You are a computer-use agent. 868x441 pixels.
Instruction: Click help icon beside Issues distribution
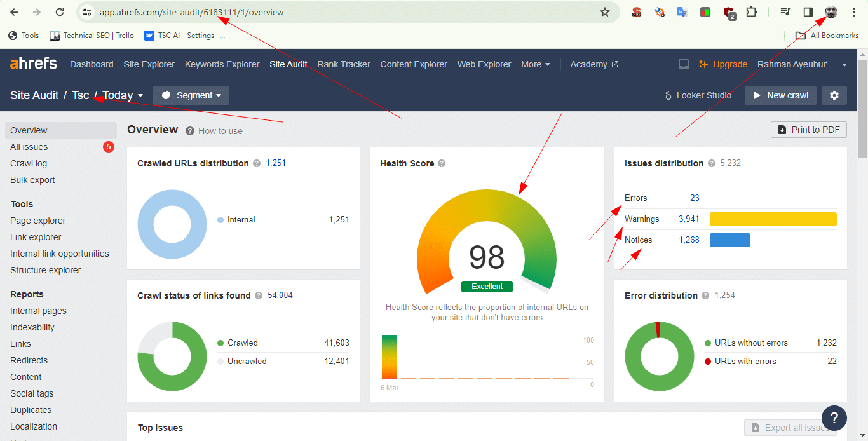(x=712, y=163)
